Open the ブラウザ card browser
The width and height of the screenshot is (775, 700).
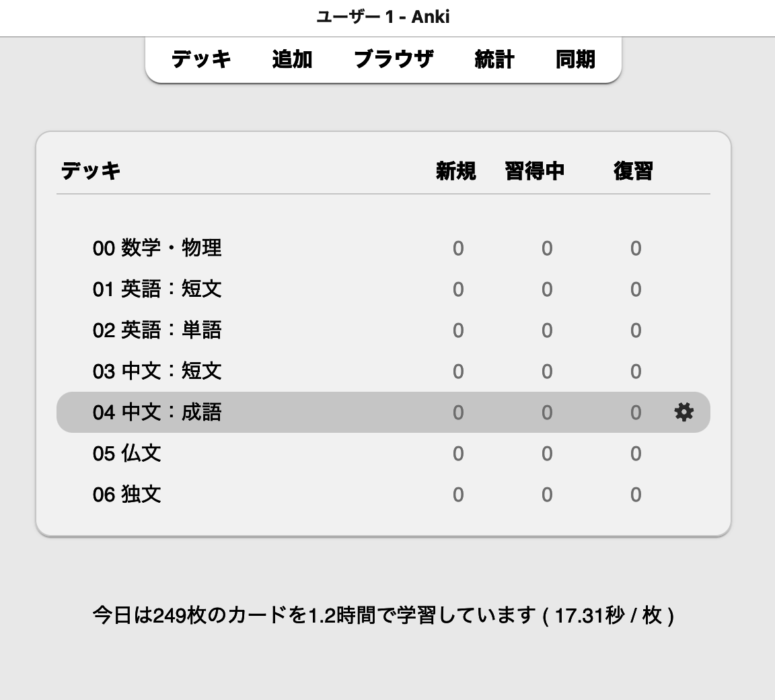tap(393, 59)
